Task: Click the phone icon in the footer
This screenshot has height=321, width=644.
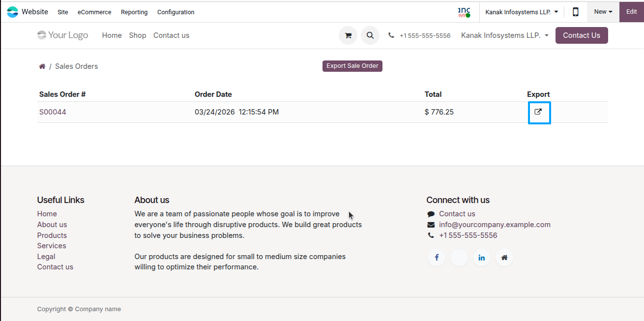Action: pos(431,235)
